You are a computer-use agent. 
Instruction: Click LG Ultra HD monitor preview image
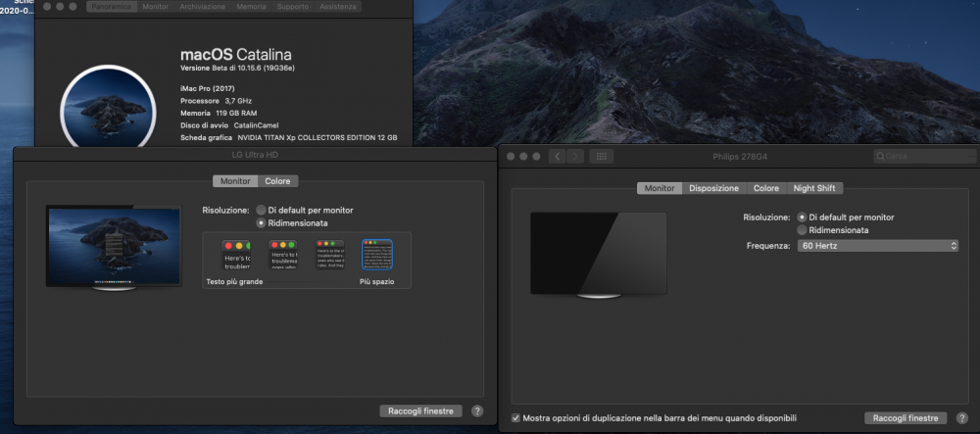(x=114, y=247)
